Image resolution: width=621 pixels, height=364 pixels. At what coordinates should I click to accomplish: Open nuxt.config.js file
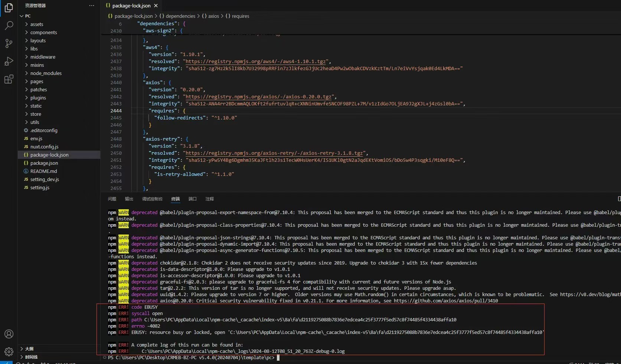pos(45,147)
